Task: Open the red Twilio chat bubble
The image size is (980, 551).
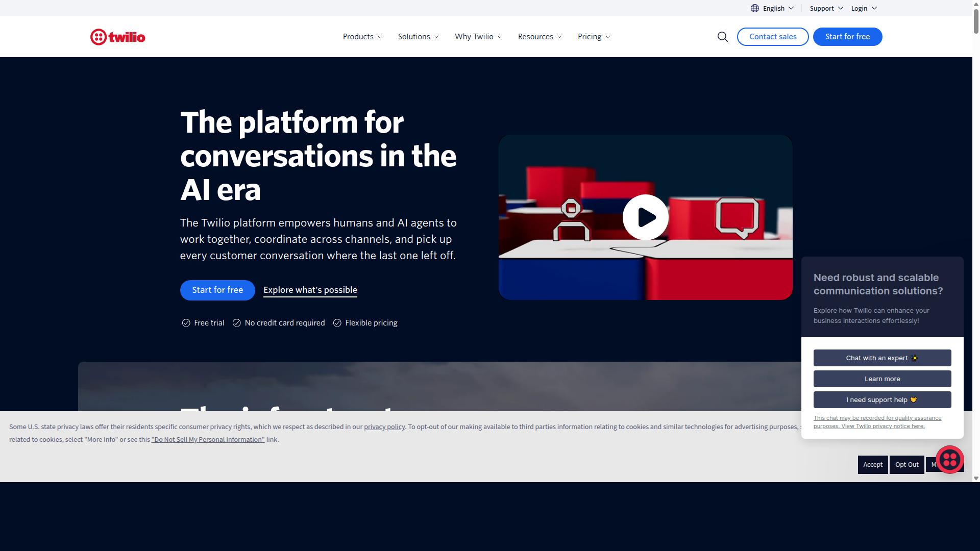Action: tap(949, 460)
